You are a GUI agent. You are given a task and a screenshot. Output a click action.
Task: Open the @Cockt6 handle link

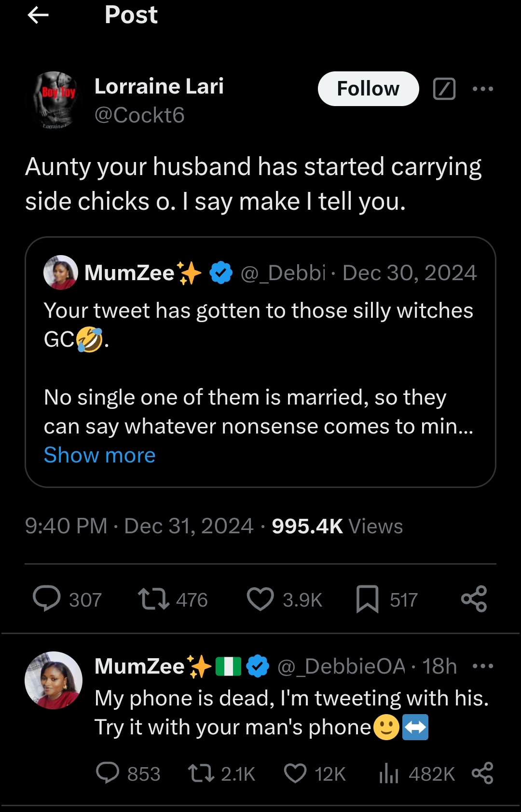[x=139, y=115]
